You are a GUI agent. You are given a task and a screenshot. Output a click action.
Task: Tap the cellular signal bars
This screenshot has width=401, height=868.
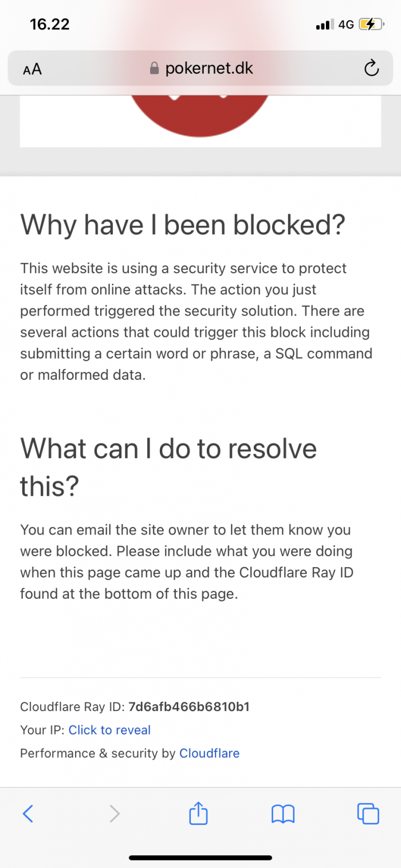[325, 25]
